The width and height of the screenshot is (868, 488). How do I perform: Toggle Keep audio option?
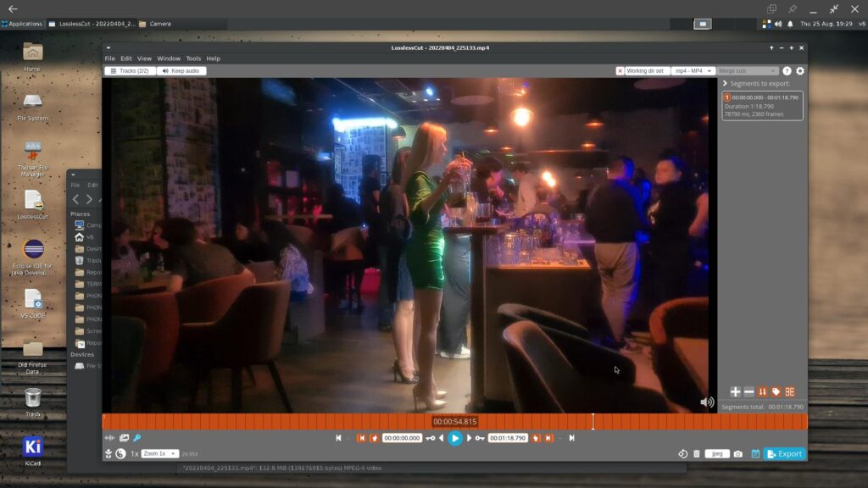[181, 71]
